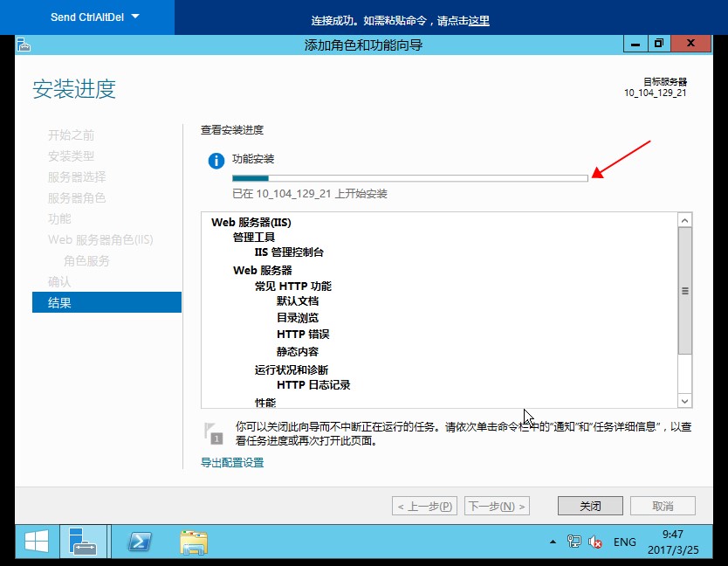728x566 pixels.
Task: Click the notification flag icon
Action: (213, 433)
